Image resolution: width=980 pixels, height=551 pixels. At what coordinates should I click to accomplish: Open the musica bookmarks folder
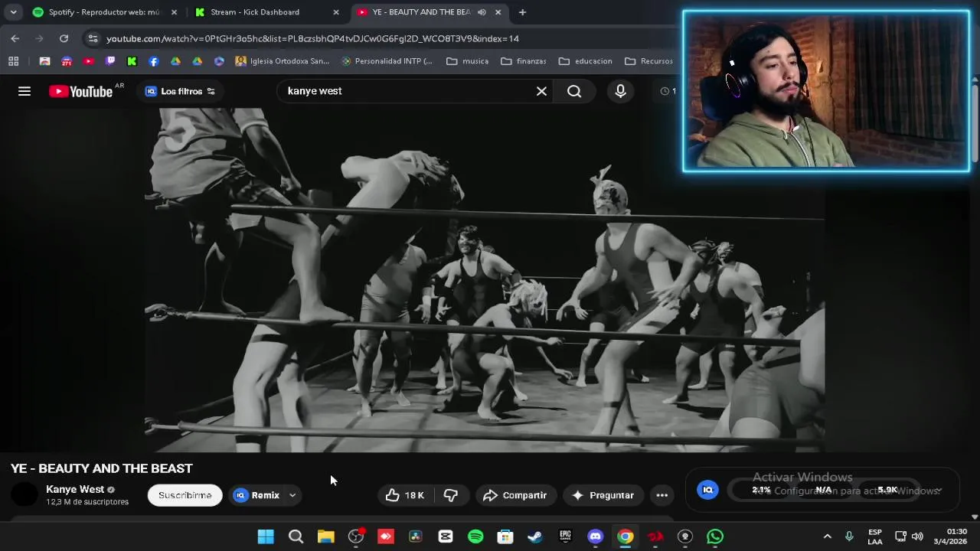(467, 61)
